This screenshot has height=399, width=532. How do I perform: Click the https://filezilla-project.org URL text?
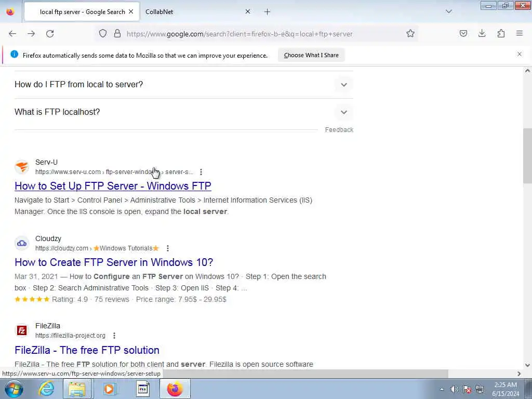70,336
